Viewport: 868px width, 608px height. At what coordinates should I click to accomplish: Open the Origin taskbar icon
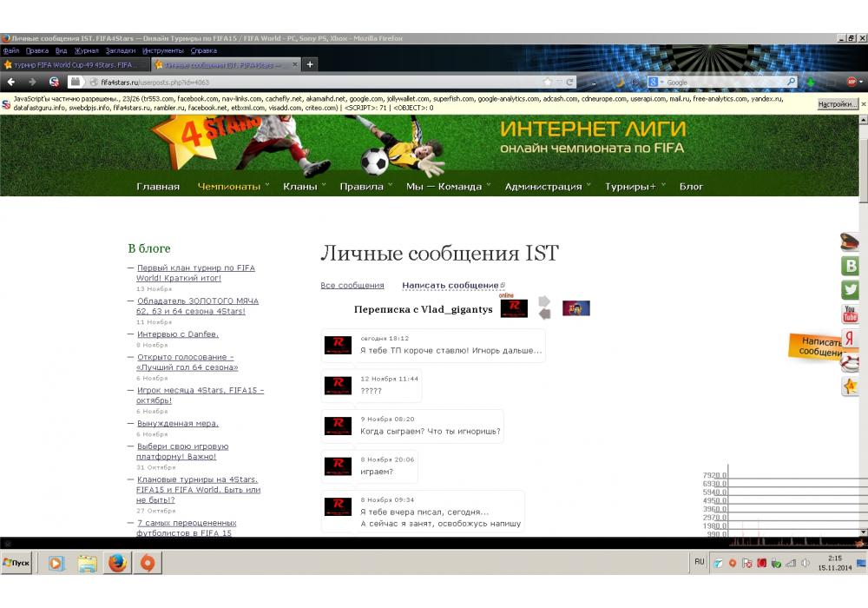[x=148, y=563]
